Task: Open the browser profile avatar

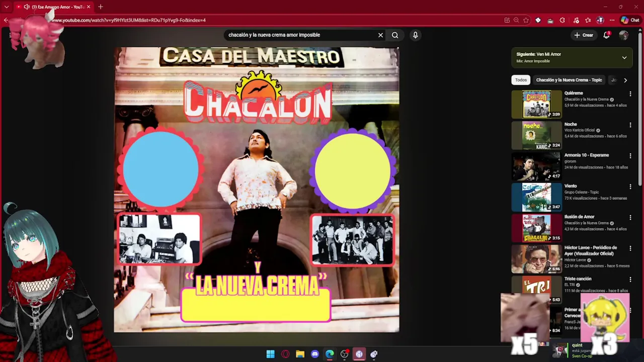Action: (x=600, y=20)
